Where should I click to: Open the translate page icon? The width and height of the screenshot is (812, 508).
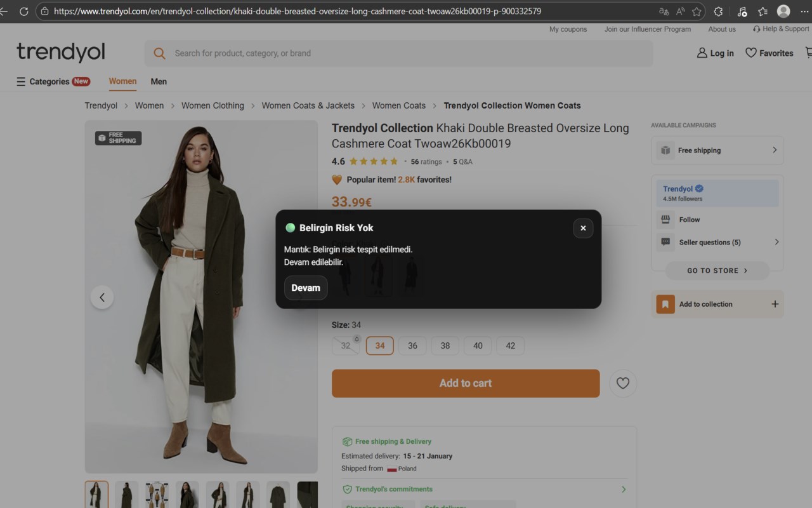(x=664, y=11)
